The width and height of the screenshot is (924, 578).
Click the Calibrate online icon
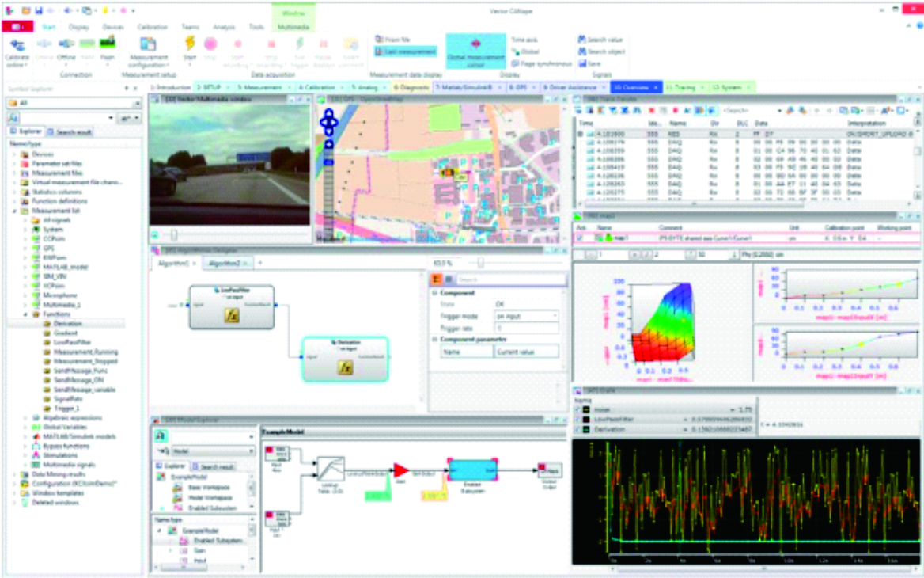[17, 45]
